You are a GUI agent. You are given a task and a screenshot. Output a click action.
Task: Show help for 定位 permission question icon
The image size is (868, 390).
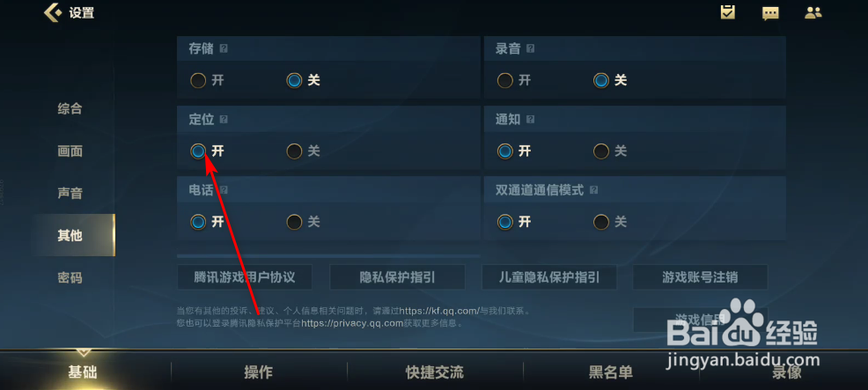[224, 119]
